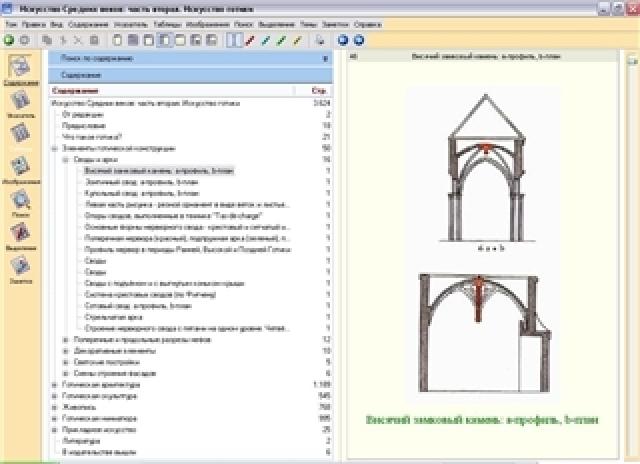Click the Поиск по содержанию panel header
Image resolution: width=640 pixels, height=464 pixels.
tap(190, 60)
